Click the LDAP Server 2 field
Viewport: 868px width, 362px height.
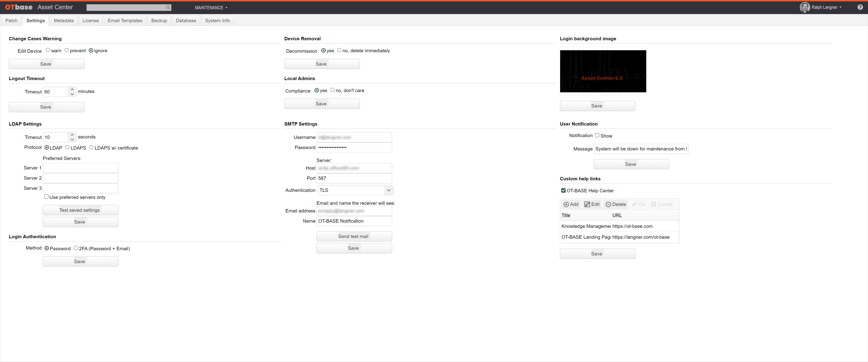80,178
